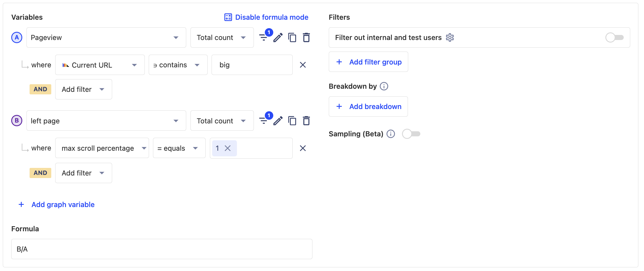Open internal and test users filter settings gear
The height and width of the screenshot is (271, 644).
point(450,37)
